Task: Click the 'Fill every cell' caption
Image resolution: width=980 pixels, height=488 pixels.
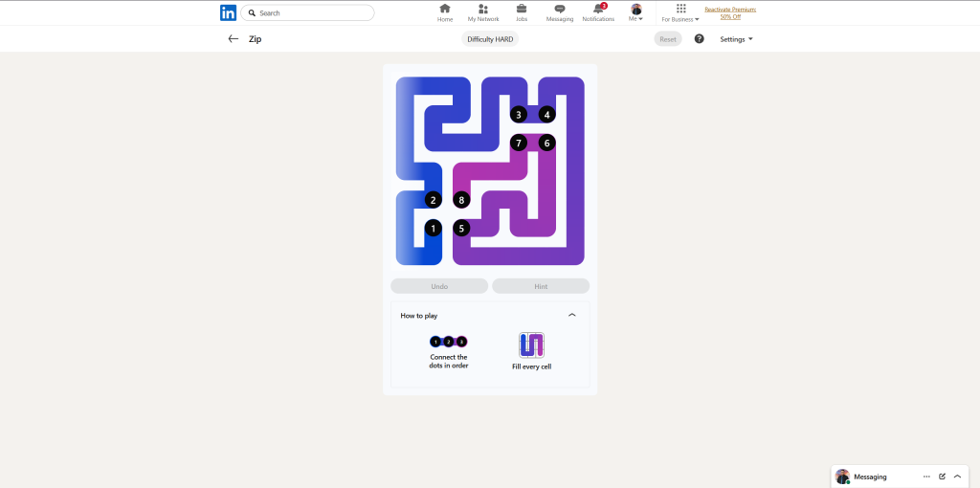Action: tap(531, 366)
